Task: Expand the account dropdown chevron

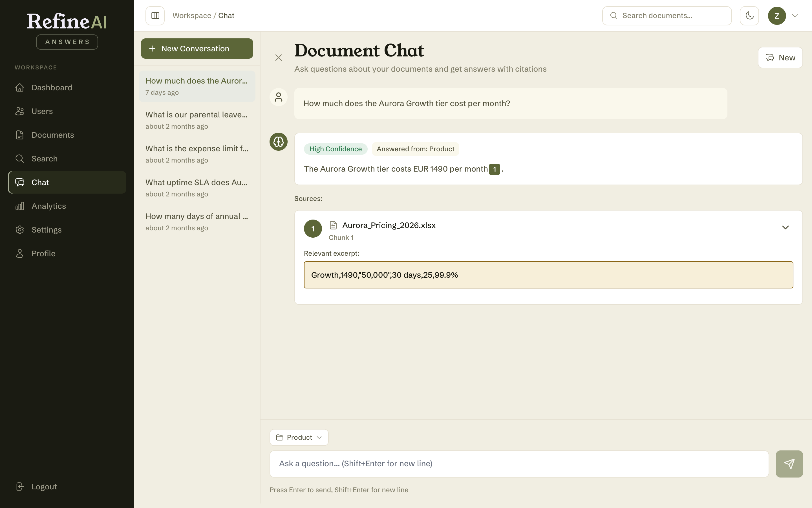Action: coord(795,16)
